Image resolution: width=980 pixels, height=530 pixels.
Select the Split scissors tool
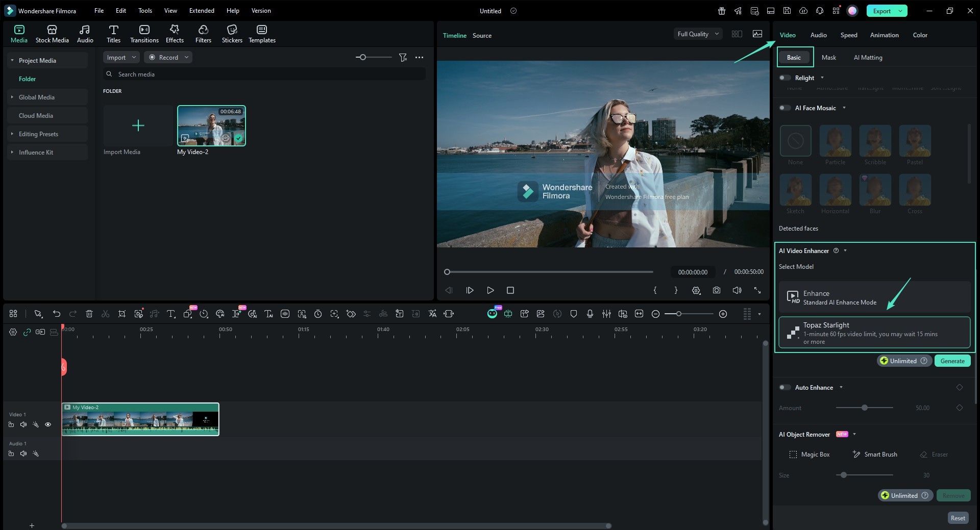(x=106, y=314)
